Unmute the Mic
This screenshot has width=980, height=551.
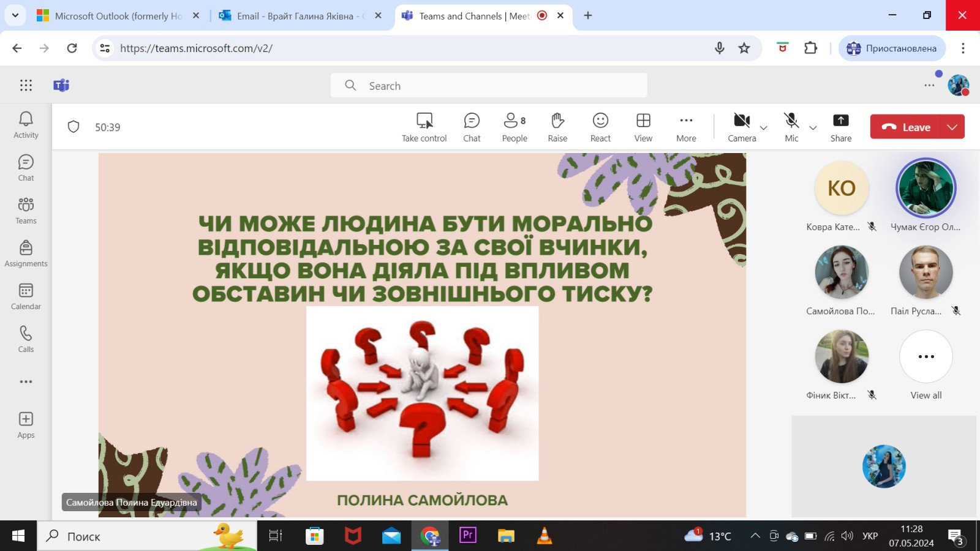pyautogui.click(x=791, y=127)
